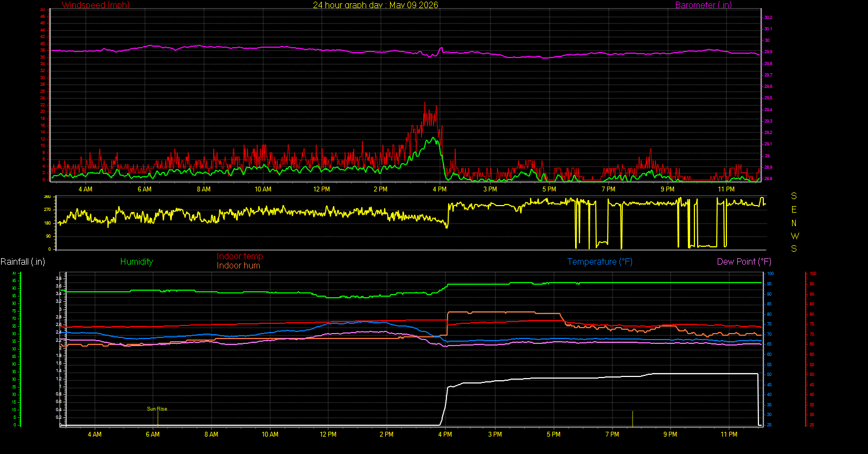Click "10 AM" on the rainfall chart time axis
The width and height of the screenshot is (868, 454).
tap(270, 434)
